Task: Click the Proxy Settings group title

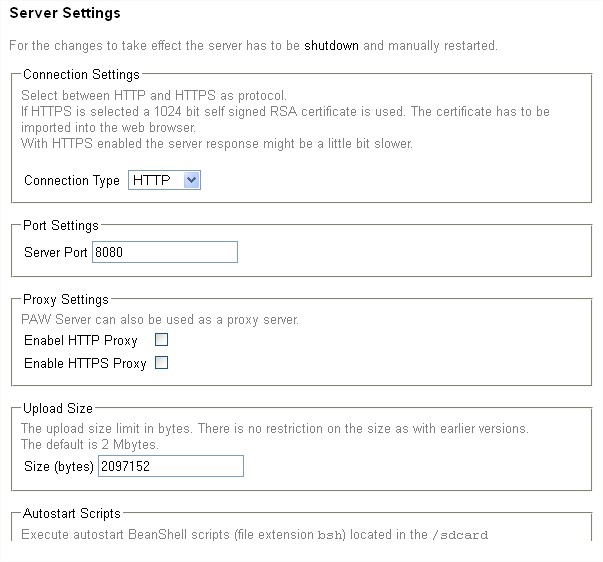Action: pos(65,299)
